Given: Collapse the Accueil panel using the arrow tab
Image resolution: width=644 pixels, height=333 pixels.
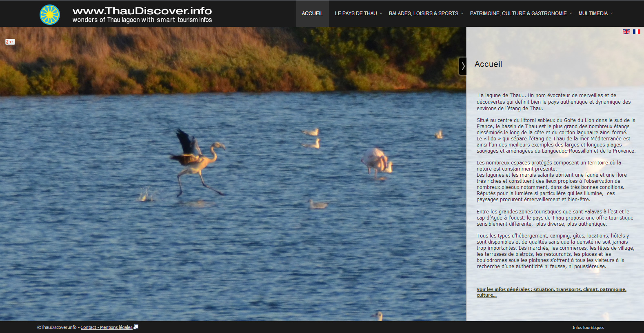Looking at the screenshot, I should click(463, 66).
